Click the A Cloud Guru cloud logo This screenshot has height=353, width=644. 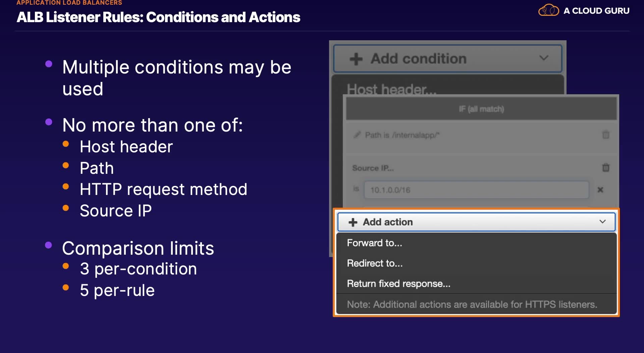[x=548, y=10]
